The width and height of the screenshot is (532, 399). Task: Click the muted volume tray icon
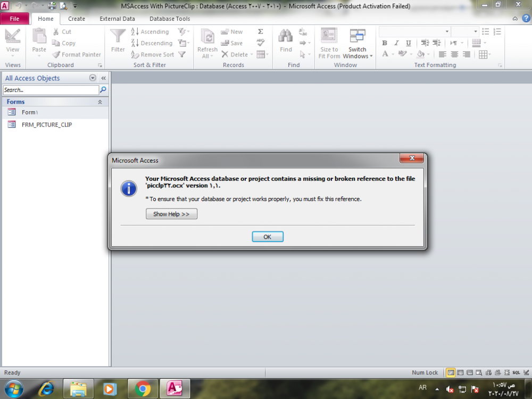[x=450, y=389]
